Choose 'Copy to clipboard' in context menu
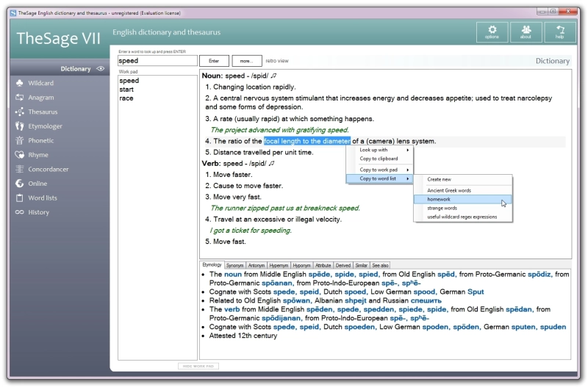The image size is (588, 387). pyautogui.click(x=379, y=159)
